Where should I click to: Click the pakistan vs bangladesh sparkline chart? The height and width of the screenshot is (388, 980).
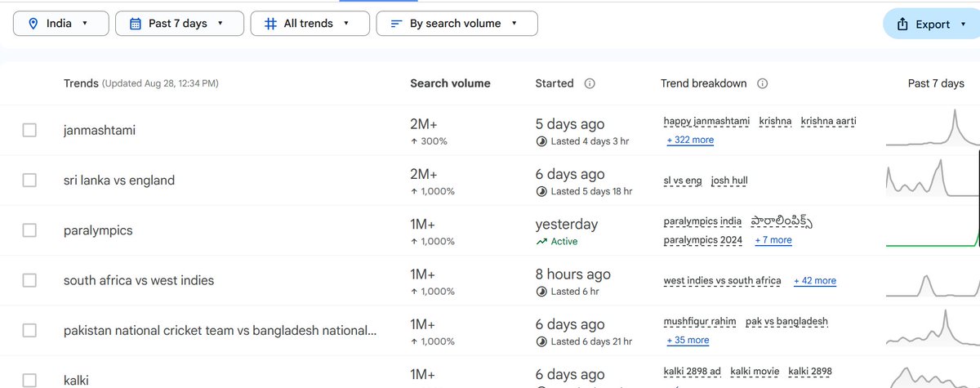tap(933, 329)
